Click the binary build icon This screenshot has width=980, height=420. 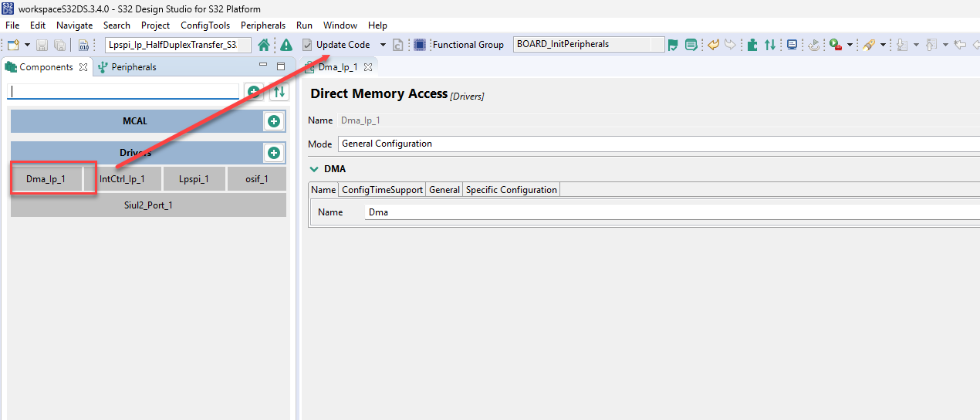coord(83,45)
